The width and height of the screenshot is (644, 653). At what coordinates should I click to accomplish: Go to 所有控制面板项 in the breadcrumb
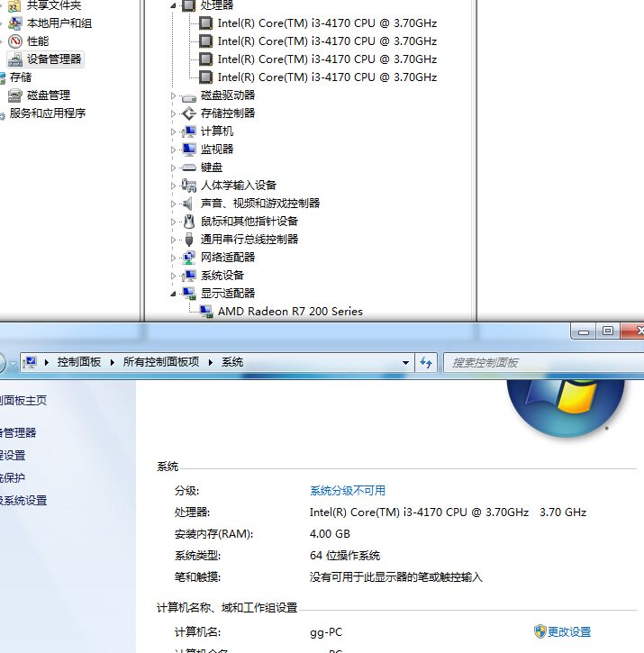(161, 362)
